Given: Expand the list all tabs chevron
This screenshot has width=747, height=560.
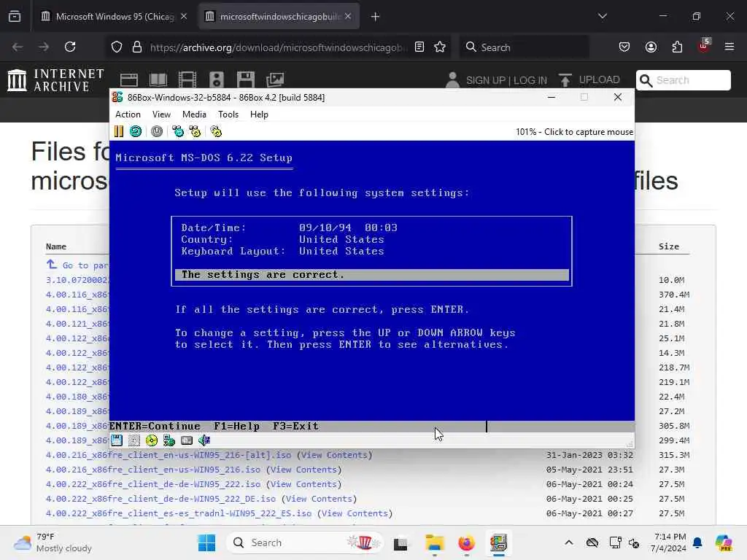Looking at the screenshot, I should click(602, 16).
